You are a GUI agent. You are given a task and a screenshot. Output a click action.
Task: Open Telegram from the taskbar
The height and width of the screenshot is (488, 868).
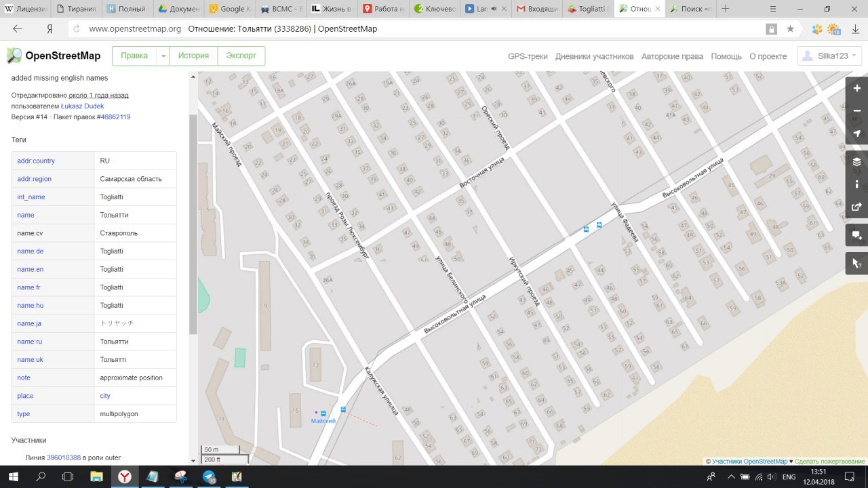(x=209, y=476)
